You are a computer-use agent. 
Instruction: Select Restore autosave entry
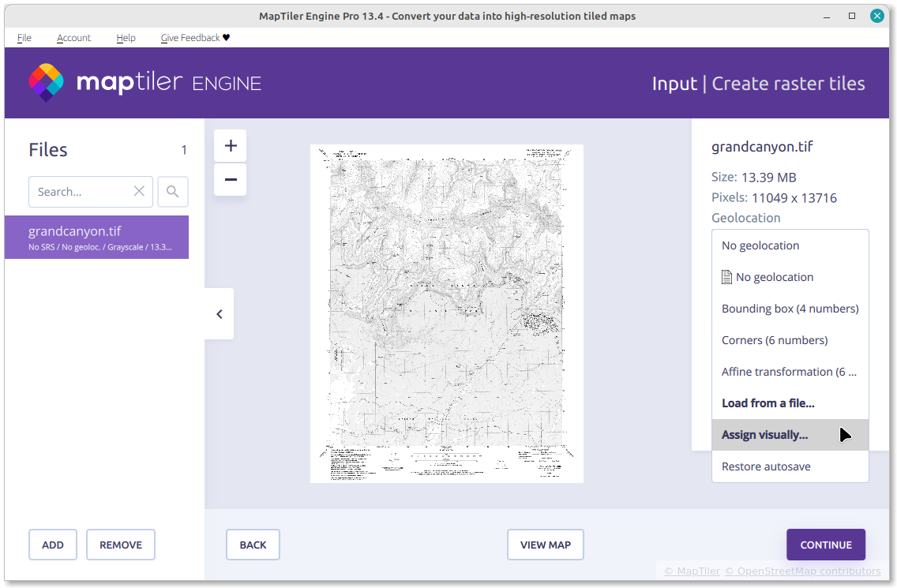[x=766, y=466]
